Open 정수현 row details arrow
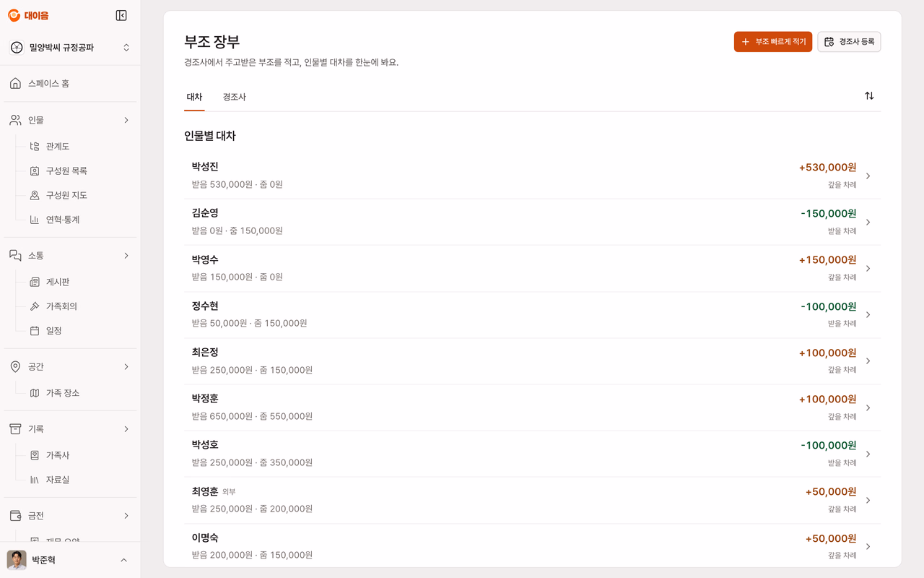This screenshot has width=924, height=578. coord(868,315)
